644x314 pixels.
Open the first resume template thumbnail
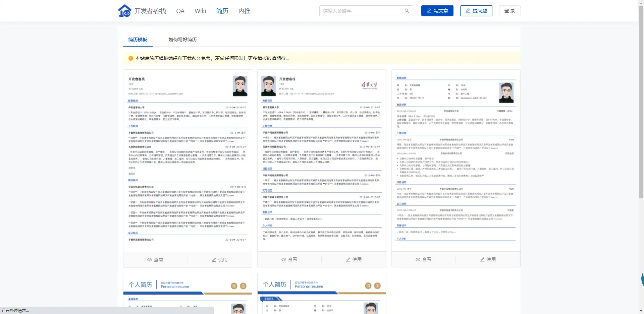pyautogui.click(x=187, y=161)
